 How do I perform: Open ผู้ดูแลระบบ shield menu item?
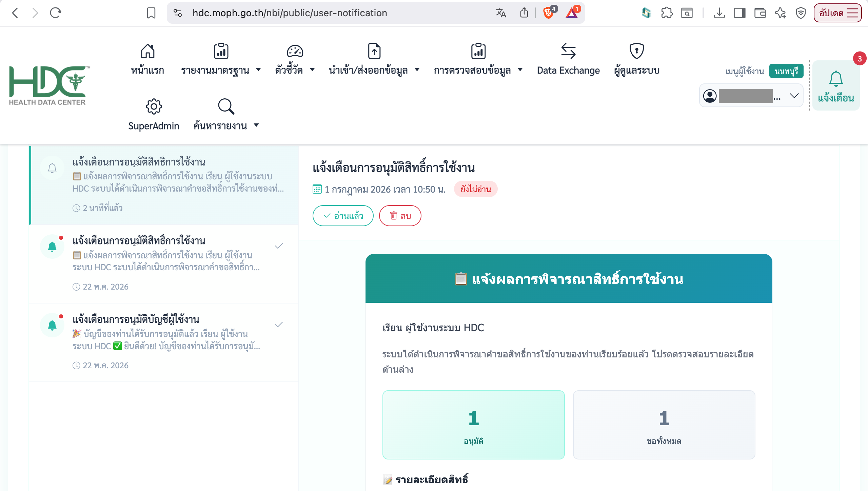[x=637, y=59]
